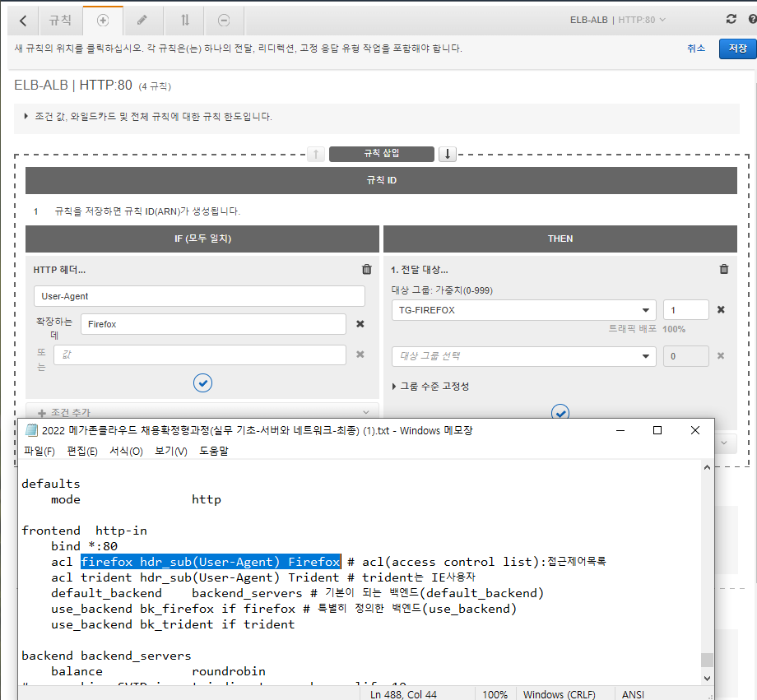Click the 'frontend http-in' line
The image size is (757, 700).
(85, 531)
